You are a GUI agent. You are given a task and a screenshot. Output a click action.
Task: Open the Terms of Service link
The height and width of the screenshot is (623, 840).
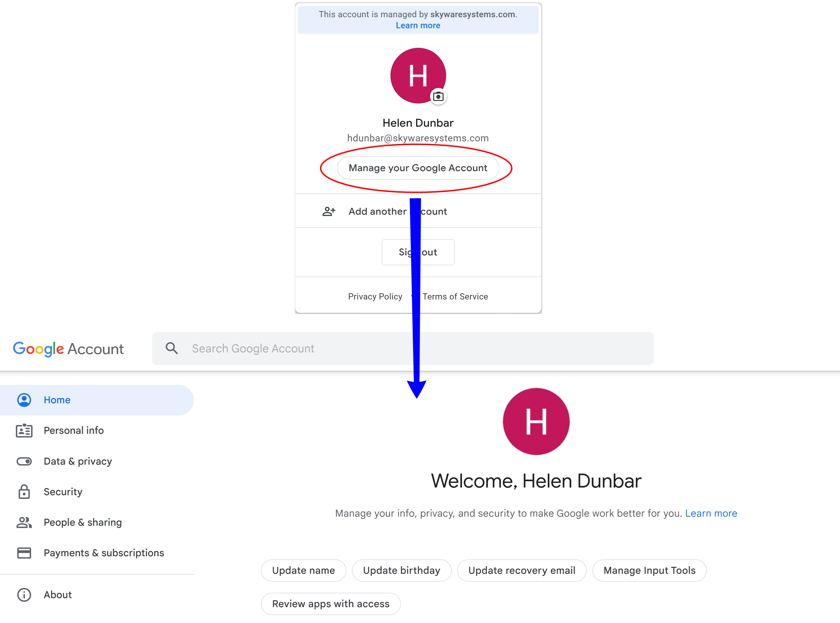tap(455, 296)
